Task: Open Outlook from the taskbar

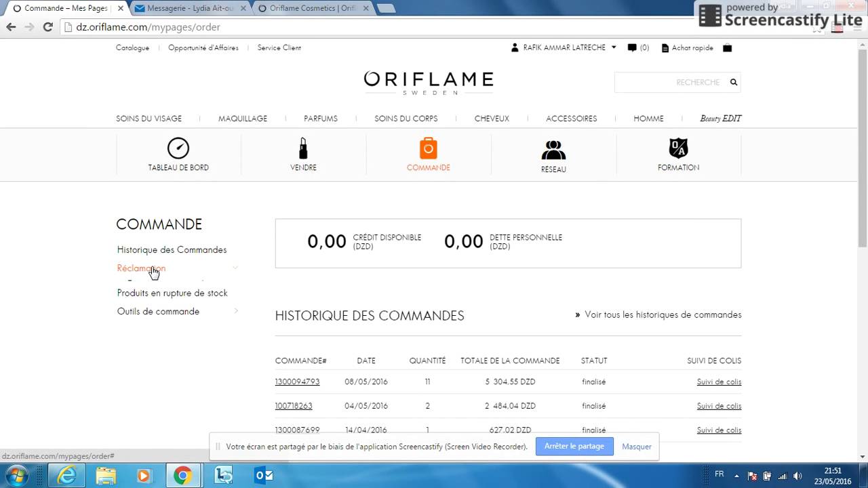Action: [263, 476]
